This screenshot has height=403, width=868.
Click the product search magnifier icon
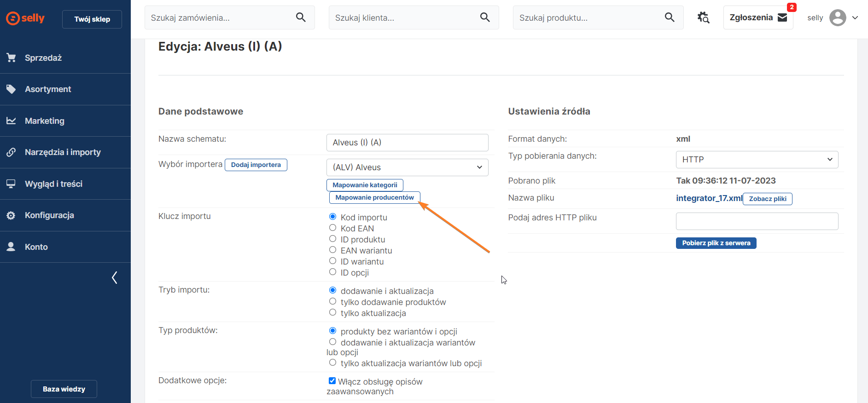670,17
